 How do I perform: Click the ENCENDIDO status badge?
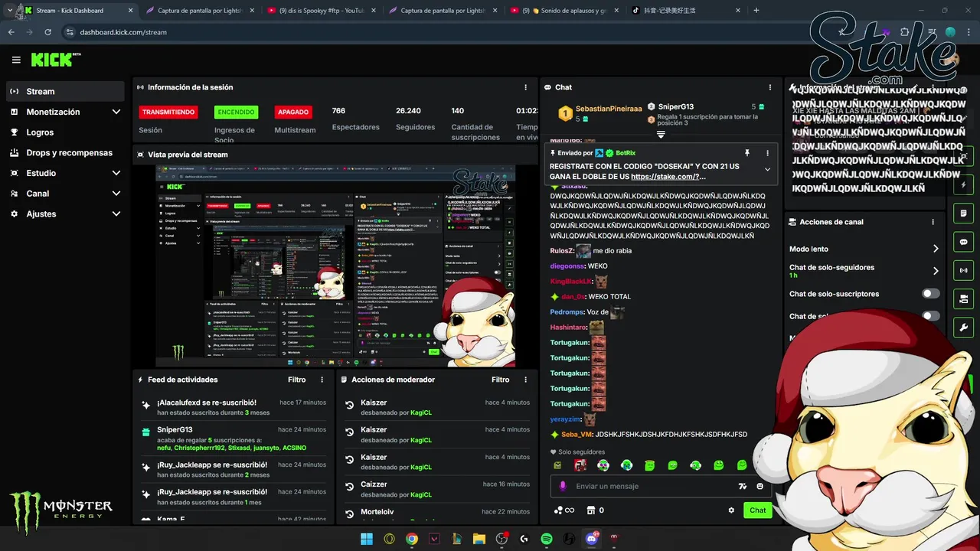(x=236, y=112)
